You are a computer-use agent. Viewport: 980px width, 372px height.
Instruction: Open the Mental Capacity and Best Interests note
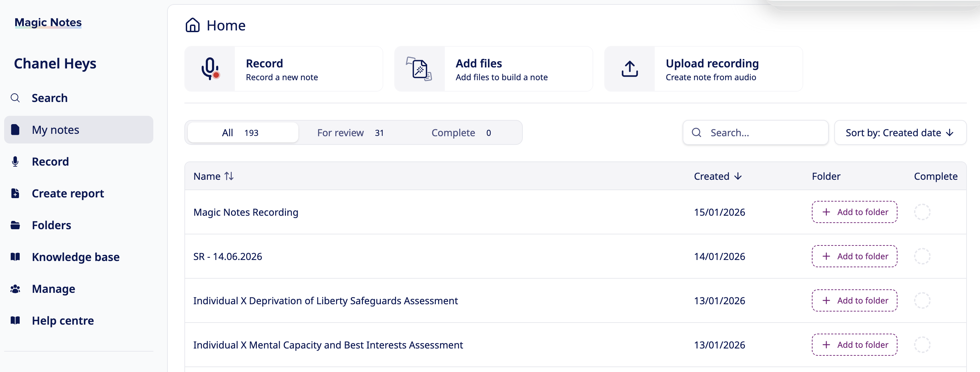click(328, 345)
